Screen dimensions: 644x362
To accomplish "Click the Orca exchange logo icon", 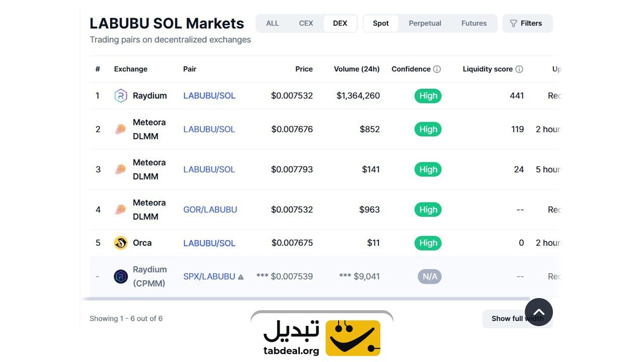I will tap(121, 243).
